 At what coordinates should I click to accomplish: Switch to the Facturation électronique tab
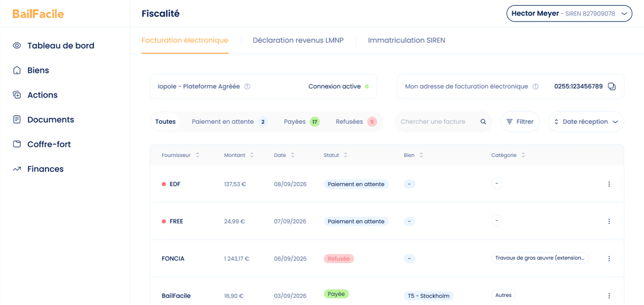point(185,40)
